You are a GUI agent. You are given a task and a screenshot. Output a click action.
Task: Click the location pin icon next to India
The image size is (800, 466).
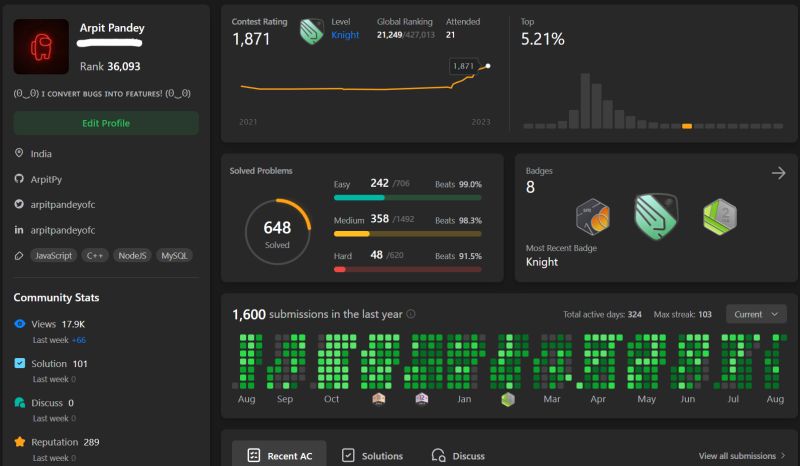point(19,153)
